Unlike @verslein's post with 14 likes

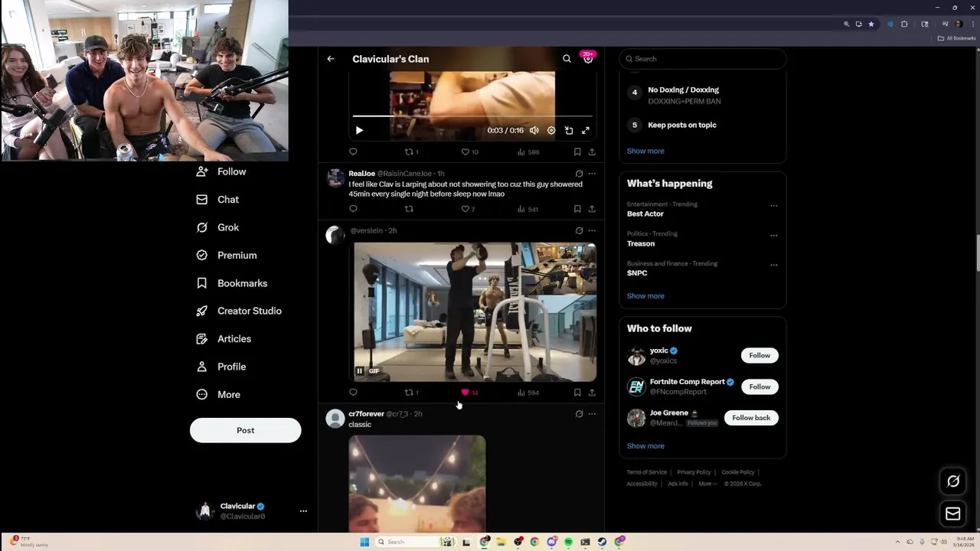click(469, 393)
